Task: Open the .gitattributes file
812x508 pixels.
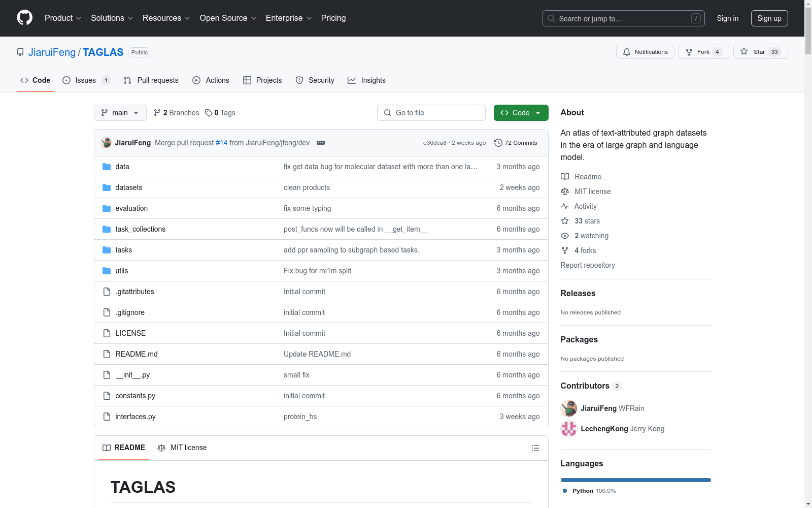Action: pyautogui.click(x=134, y=292)
